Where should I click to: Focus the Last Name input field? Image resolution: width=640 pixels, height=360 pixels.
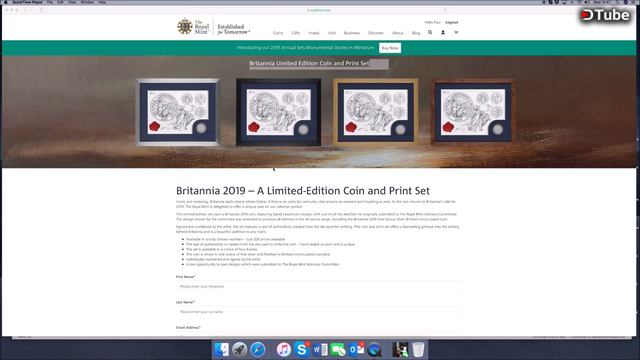point(319,312)
